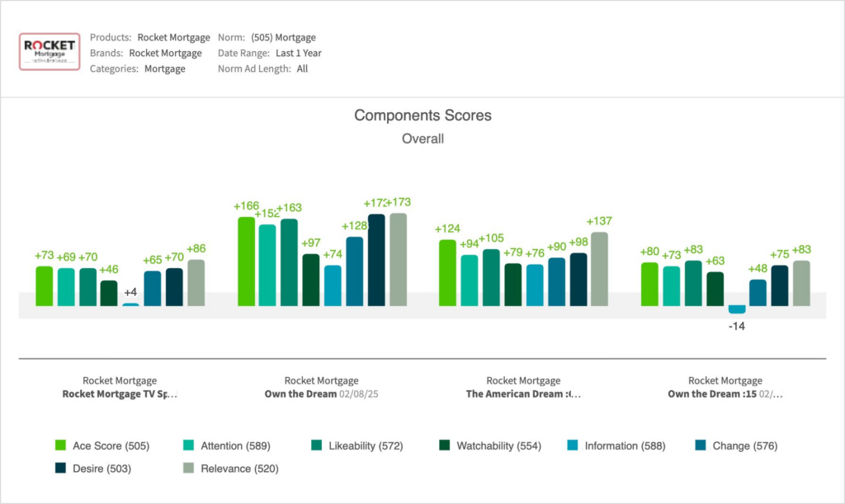Click the Components Scores chart title
Screen dimensions: 845x504
pyautogui.click(x=422, y=115)
